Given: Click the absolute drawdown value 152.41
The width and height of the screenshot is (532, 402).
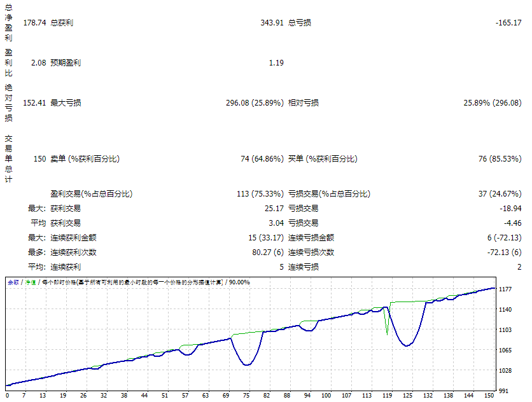Looking at the screenshot, I should click(34, 103).
